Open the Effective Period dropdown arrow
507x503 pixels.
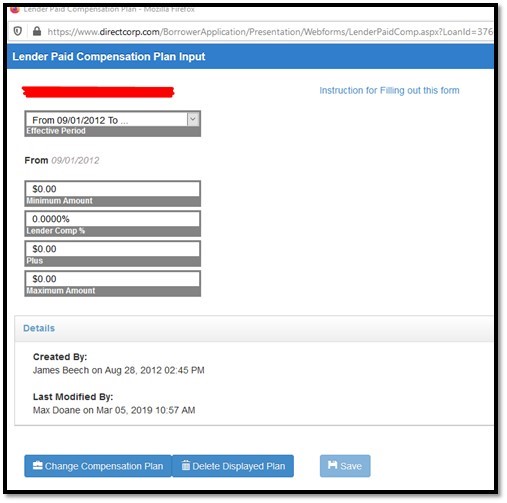(x=193, y=119)
